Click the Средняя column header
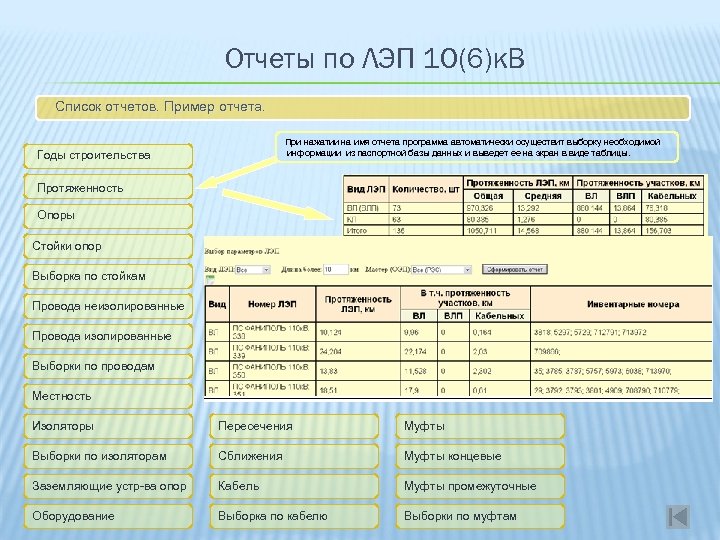The width and height of the screenshot is (720, 540). click(543, 196)
